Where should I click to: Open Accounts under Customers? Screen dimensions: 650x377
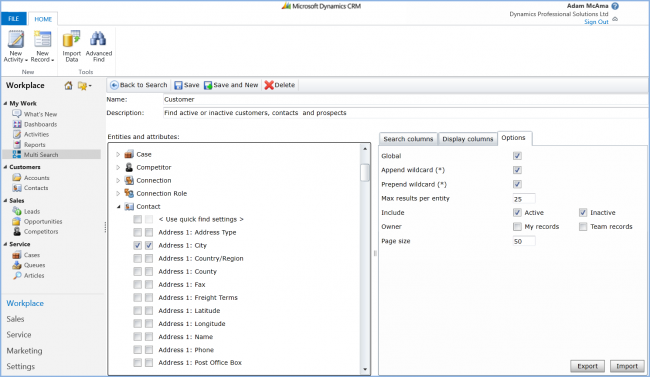point(31,178)
